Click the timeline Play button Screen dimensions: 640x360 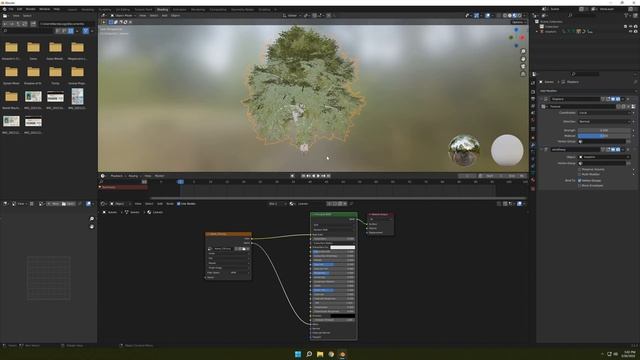pos(319,176)
